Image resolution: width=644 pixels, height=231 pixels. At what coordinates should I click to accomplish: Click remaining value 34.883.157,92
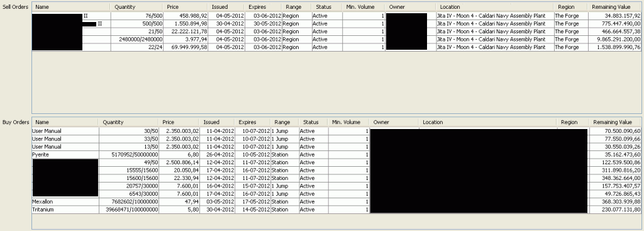[623, 16]
